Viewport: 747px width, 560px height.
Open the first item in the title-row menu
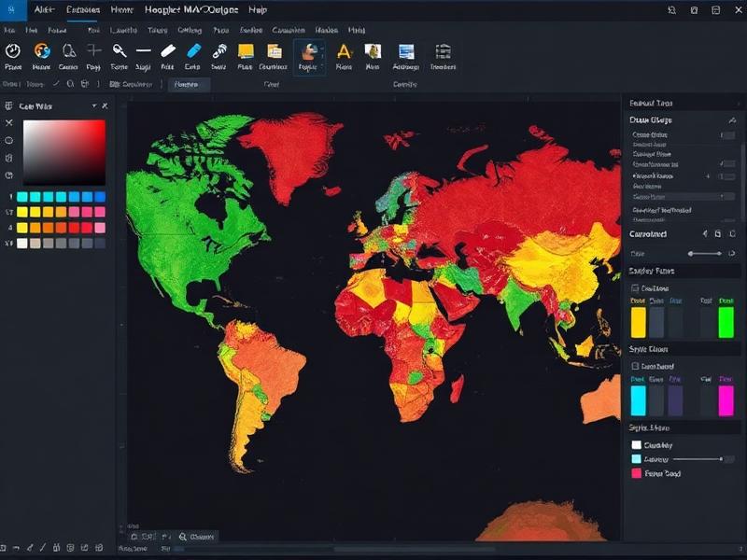pos(44,10)
